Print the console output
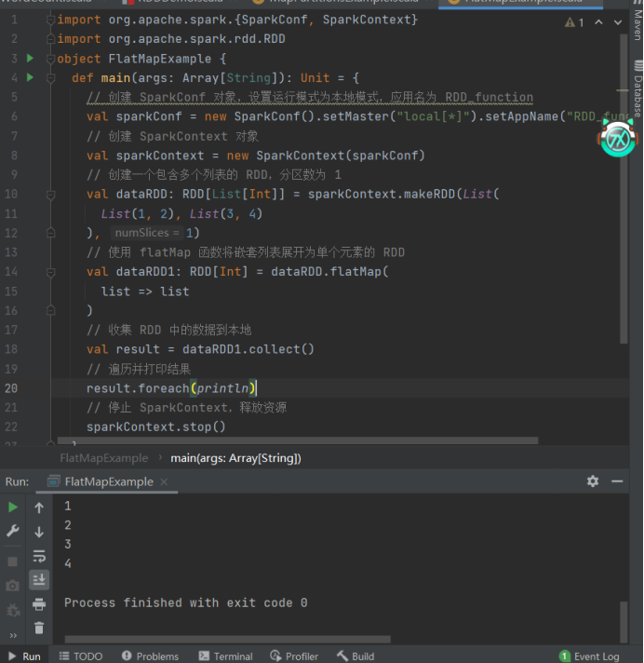Image resolution: width=644 pixels, height=663 pixels. click(39, 604)
